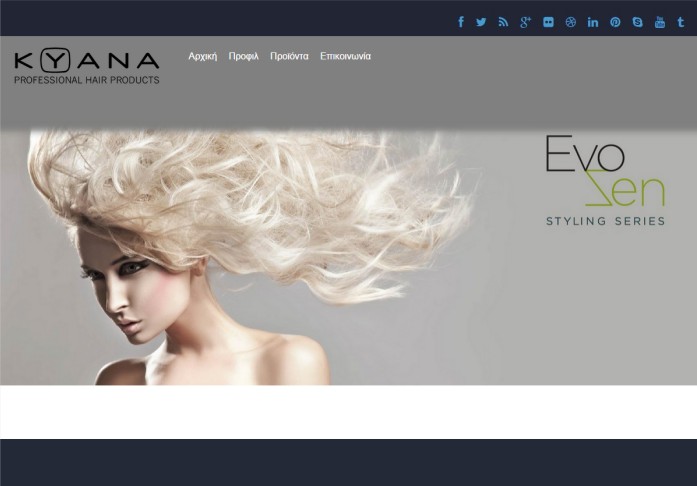Image resolution: width=697 pixels, height=486 pixels.
Task: Open the RSS feed icon
Action: click(503, 22)
